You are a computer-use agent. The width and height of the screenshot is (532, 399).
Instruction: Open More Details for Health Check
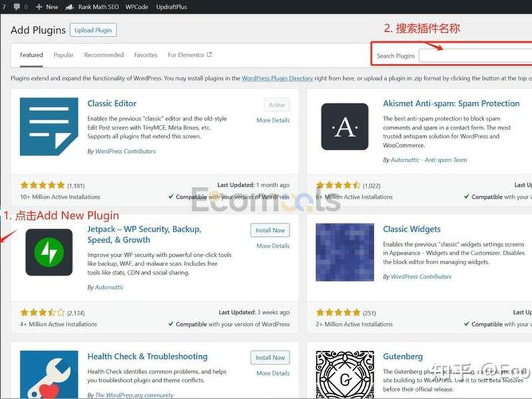(x=273, y=373)
